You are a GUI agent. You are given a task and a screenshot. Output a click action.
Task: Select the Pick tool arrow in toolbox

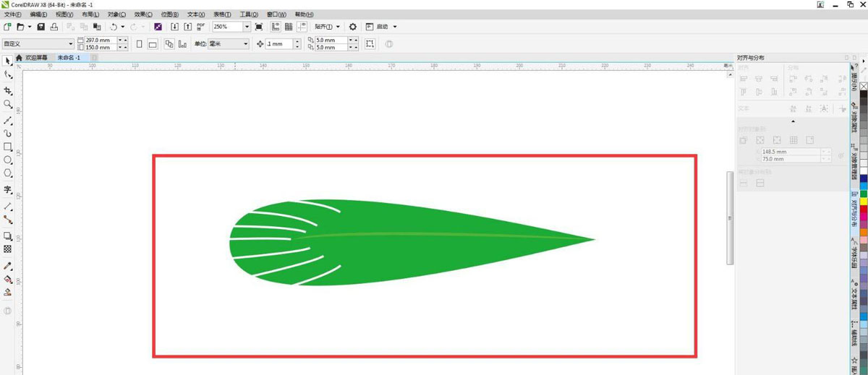(x=8, y=61)
